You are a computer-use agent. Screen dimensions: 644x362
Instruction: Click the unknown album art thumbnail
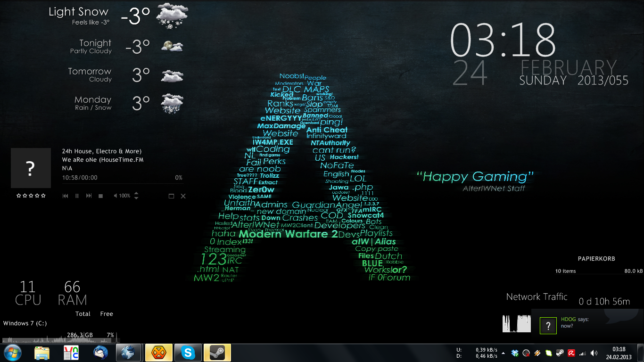[x=31, y=168]
